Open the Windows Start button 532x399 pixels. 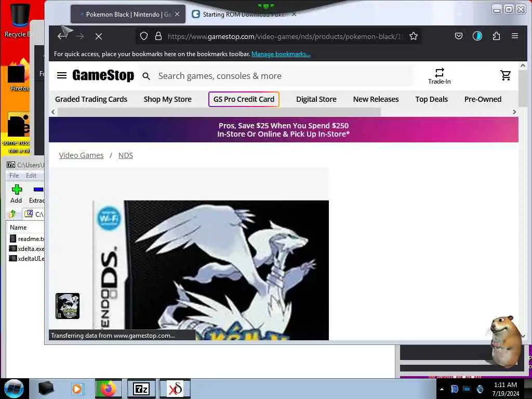pyautogui.click(x=14, y=389)
